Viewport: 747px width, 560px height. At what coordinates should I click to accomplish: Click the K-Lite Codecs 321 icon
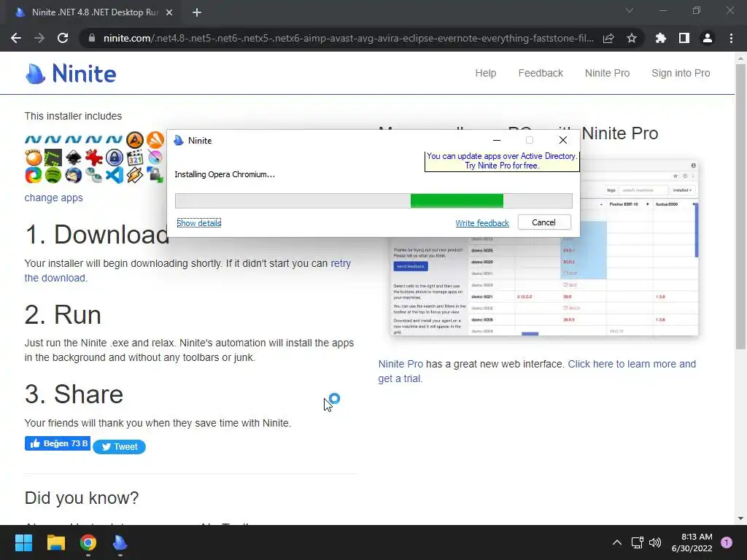point(135,157)
